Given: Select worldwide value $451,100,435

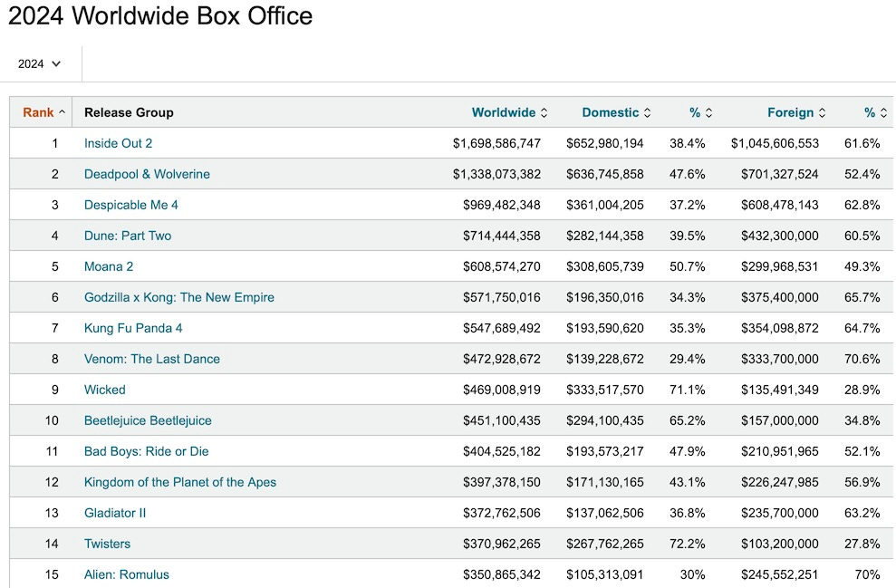Looking at the screenshot, I should coord(501,421).
